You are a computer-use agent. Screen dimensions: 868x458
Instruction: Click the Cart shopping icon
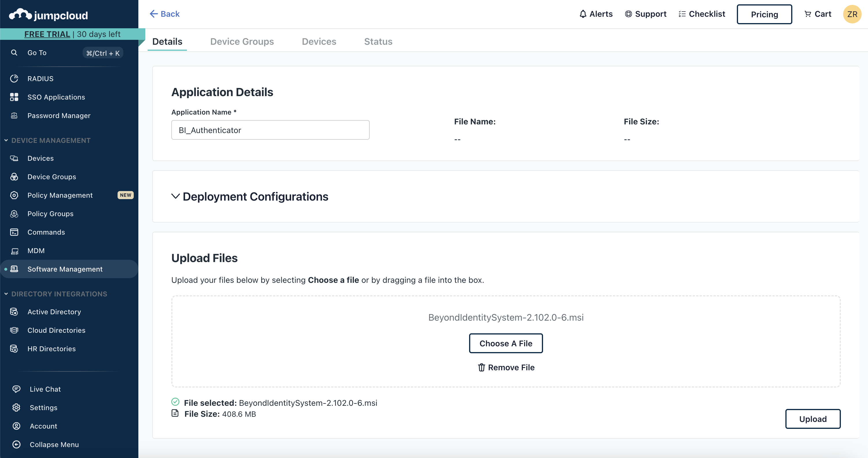[808, 14]
